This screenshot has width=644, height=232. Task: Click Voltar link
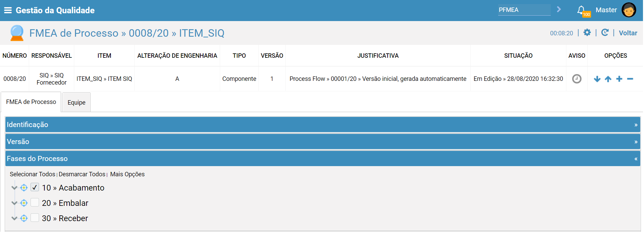pyautogui.click(x=628, y=33)
